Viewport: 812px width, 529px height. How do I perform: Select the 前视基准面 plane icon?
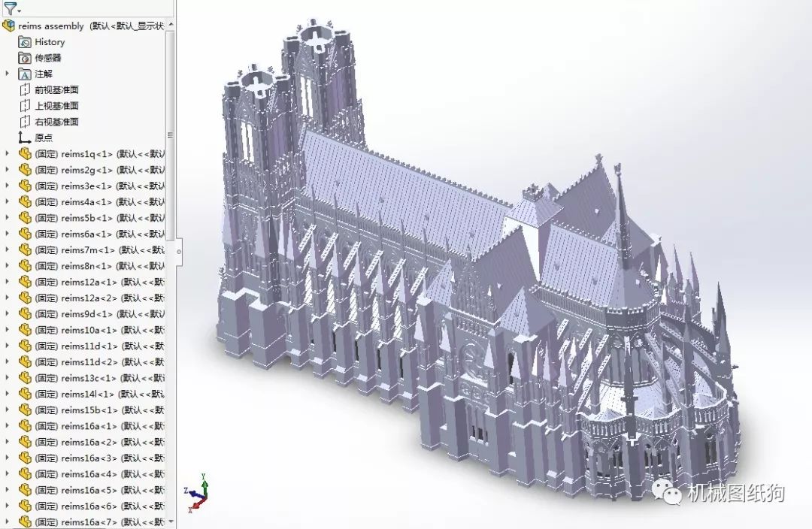point(25,90)
